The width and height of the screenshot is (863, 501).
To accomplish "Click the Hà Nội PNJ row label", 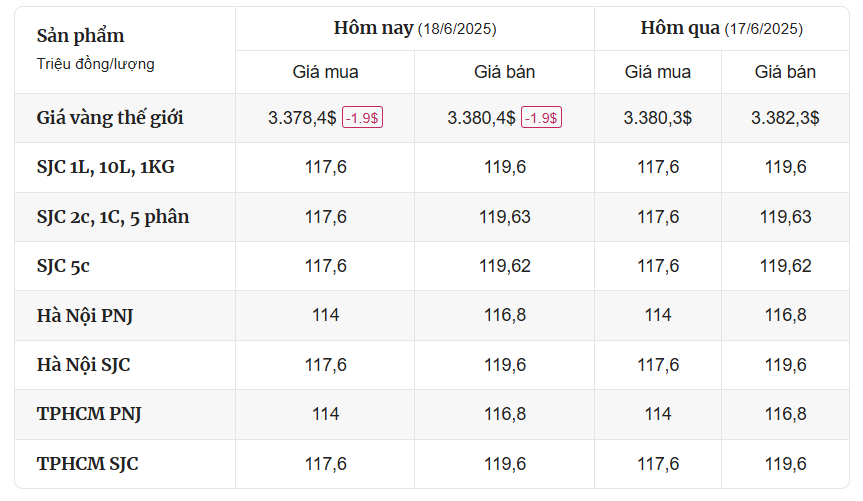I will point(85,315).
